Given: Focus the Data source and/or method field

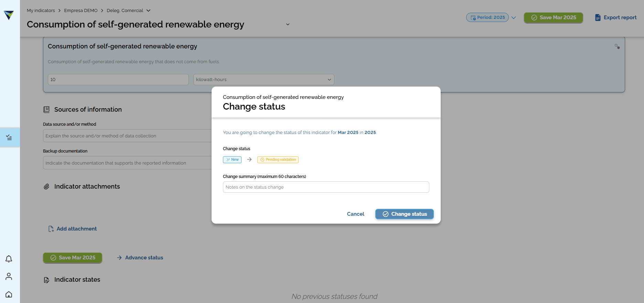Looking at the screenshot, I should pos(127,136).
